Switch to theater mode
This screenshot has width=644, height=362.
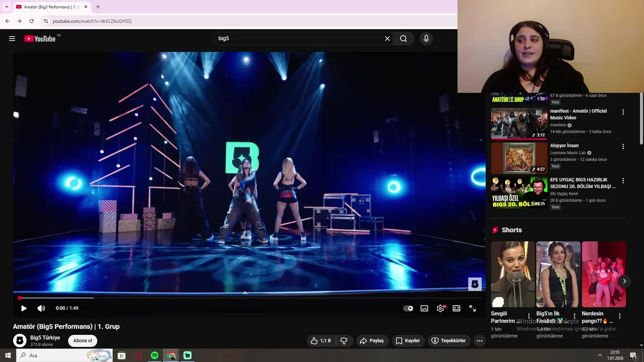456,308
